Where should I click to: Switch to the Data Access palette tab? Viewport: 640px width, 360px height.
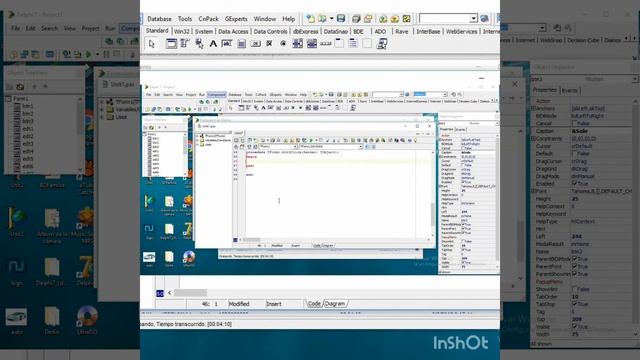pos(233,31)
